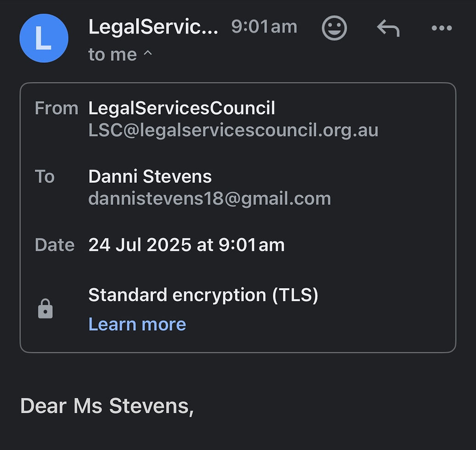This screenshot has width=476, height=450.
Task: Tap the Standard encryption (TLS) text
Action: pos(203,295)
